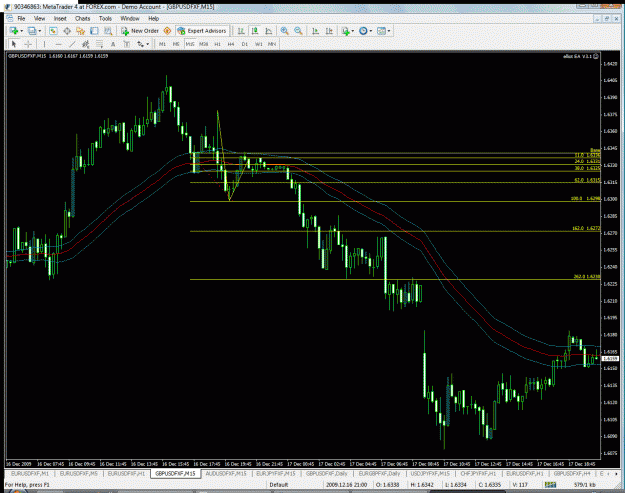Click the New Chart toolbar icon
Viewport: 625px width, 493px height.
pyautogui.click(x=14, y=31)
